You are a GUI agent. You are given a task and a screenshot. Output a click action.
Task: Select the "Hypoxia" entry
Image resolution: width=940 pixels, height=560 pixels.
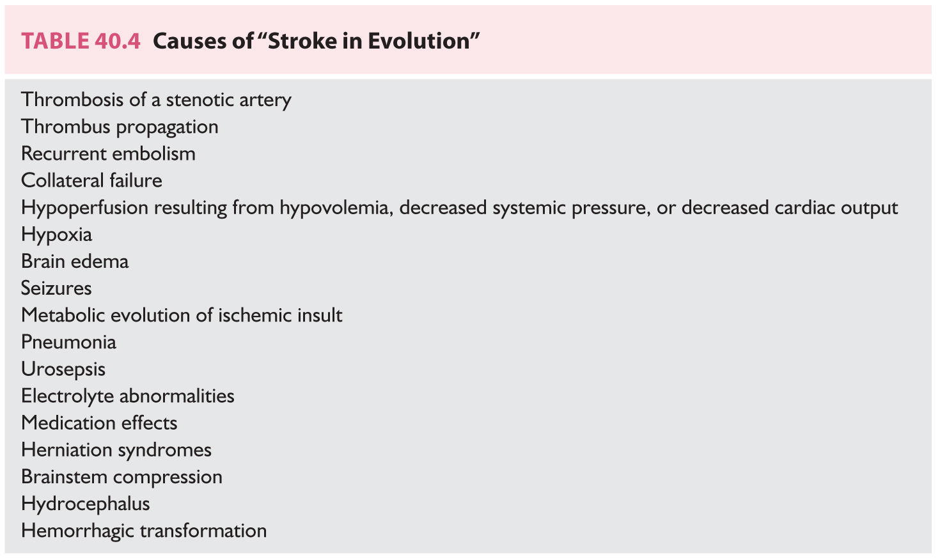point(56,235)
